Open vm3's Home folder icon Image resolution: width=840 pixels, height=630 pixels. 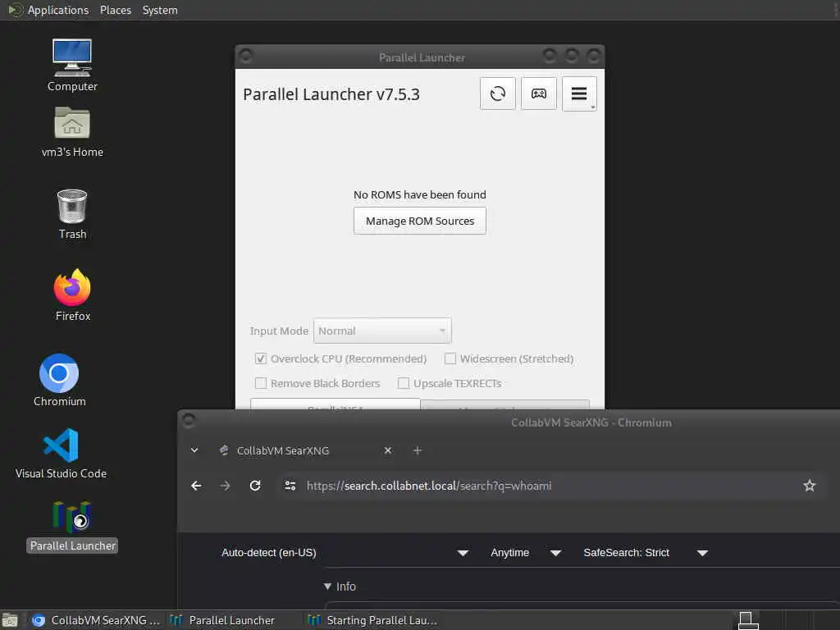point(72,132)
